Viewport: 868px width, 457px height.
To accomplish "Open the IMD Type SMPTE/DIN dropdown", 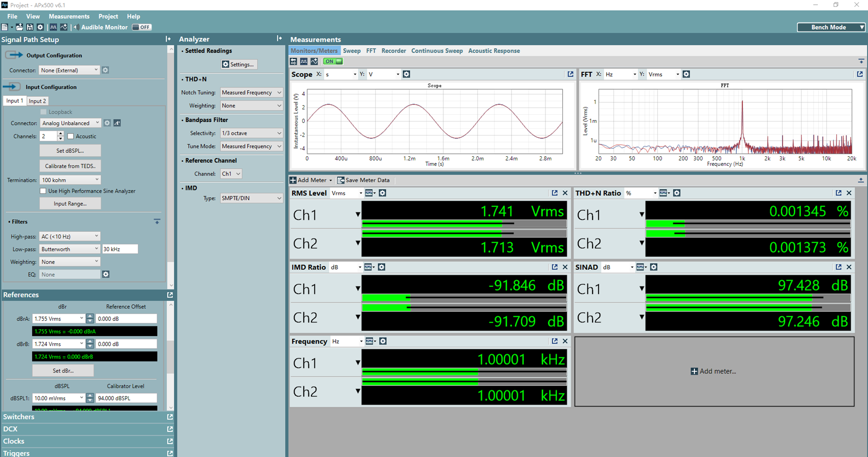I will pyautogui.click(x=251, y=198).
